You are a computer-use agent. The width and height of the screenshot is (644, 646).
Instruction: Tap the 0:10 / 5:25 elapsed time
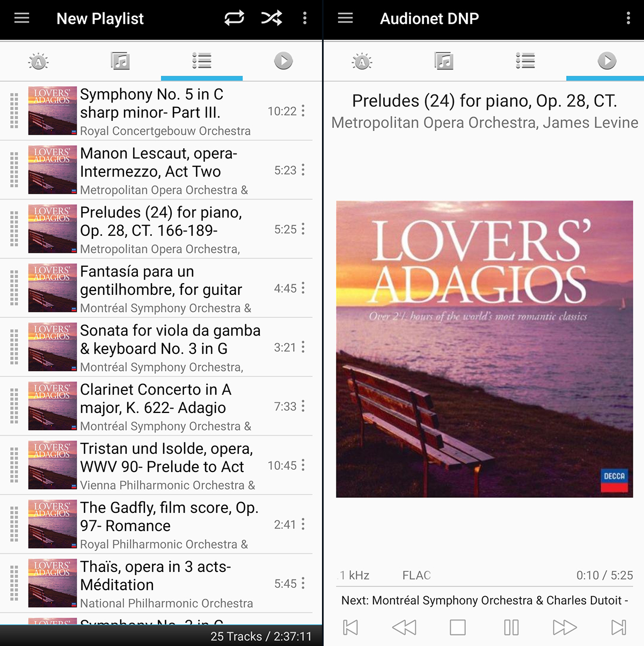[605, 575]
